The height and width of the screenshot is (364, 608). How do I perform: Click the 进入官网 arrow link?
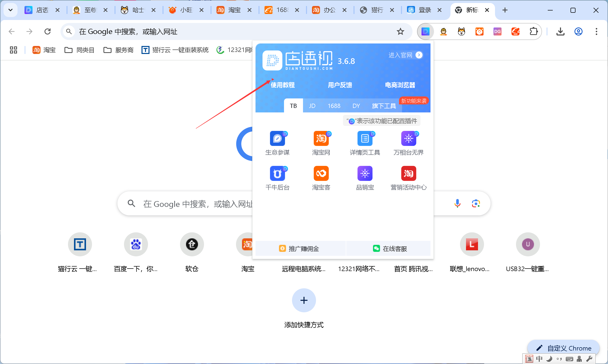405,55
